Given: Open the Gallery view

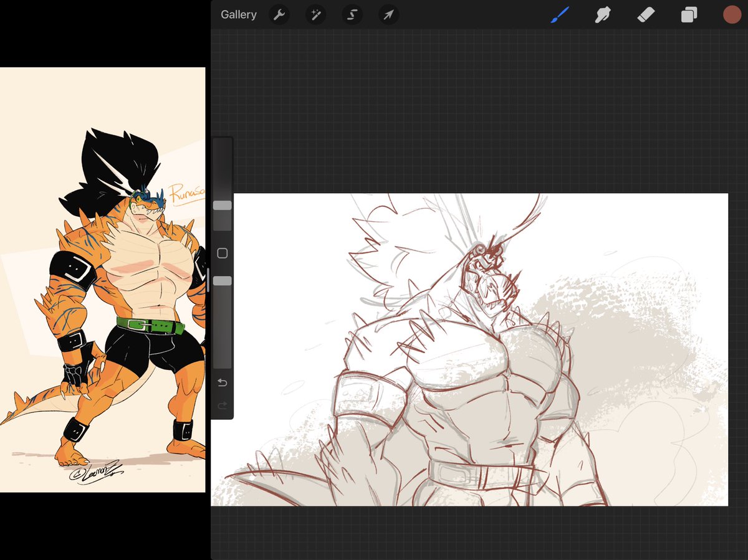Looking at the screenshot, I should click(x=238, y=14).
